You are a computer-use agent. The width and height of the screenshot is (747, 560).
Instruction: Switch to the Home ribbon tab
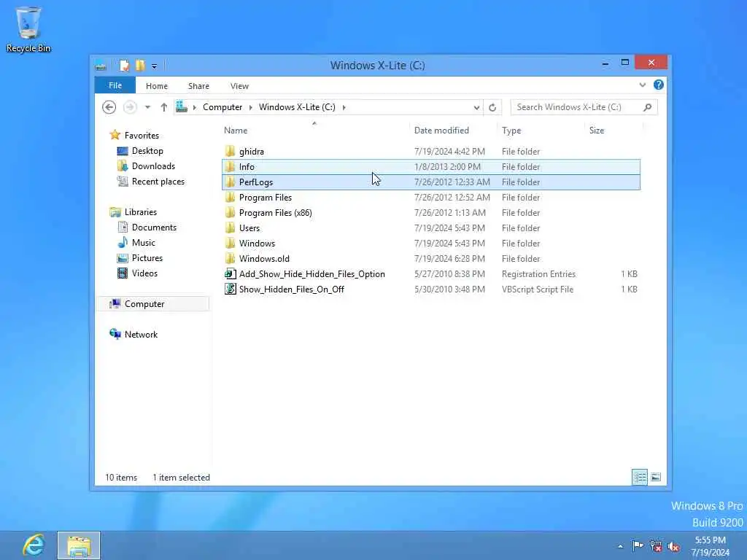coord(157,86)
